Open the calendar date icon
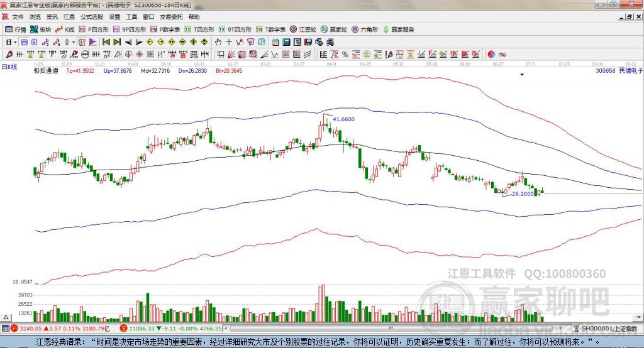Image resolution: width=644 pixels, height=348 pixels. click(x=275, y=42)
